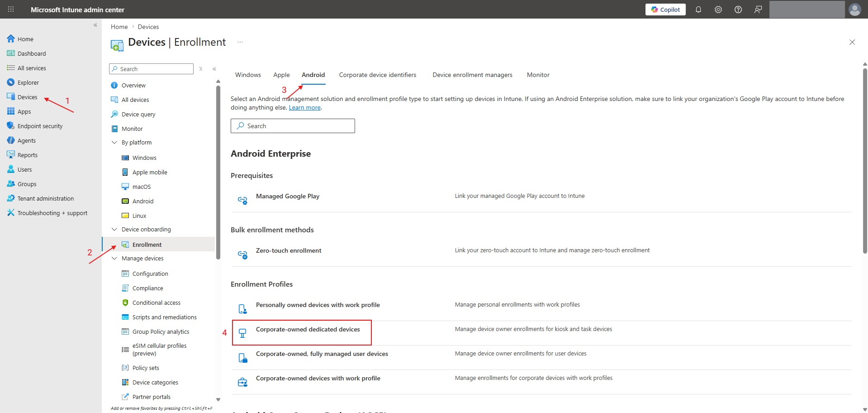Open Device query in the Devices menu

coord(138,114)
